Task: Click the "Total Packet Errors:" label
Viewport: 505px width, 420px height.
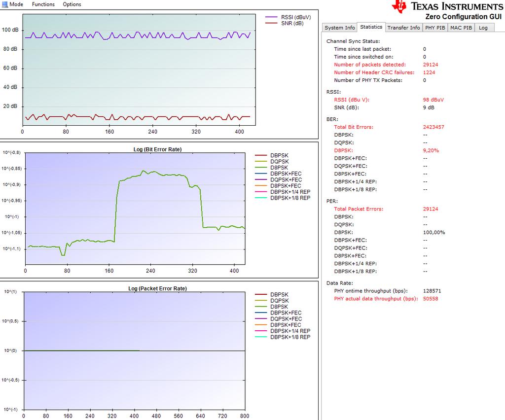Action: (359, 209)
